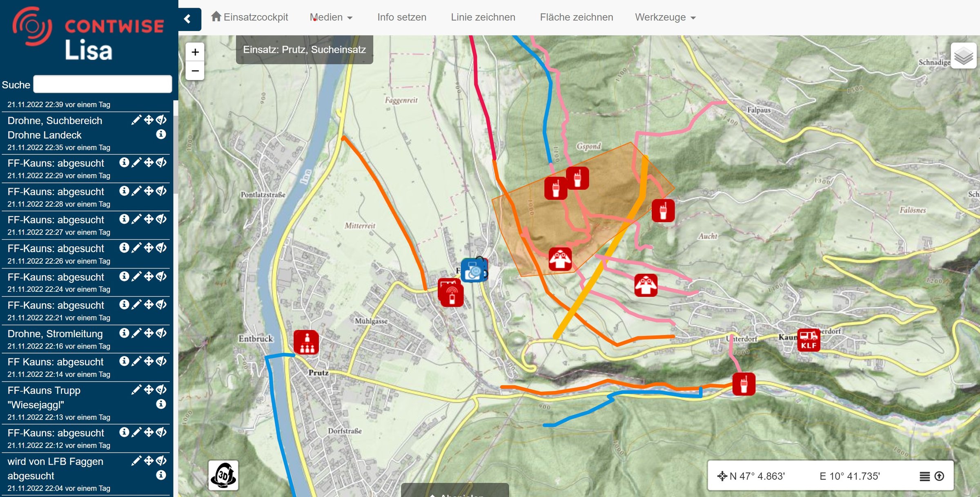Select the lookout marker right of search area
980x497 pixels.
coord(646,285)
